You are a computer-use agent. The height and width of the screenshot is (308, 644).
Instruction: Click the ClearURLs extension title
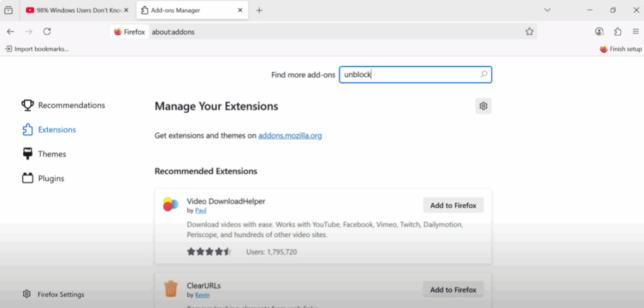tap(204, 285)
